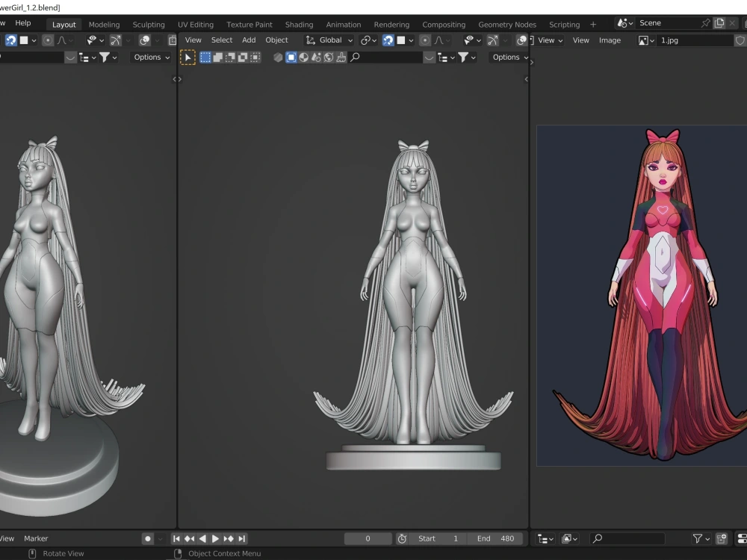747x560 pixels.
Task: Click the highlighted blue square filter icon
Action: (291, 57)
